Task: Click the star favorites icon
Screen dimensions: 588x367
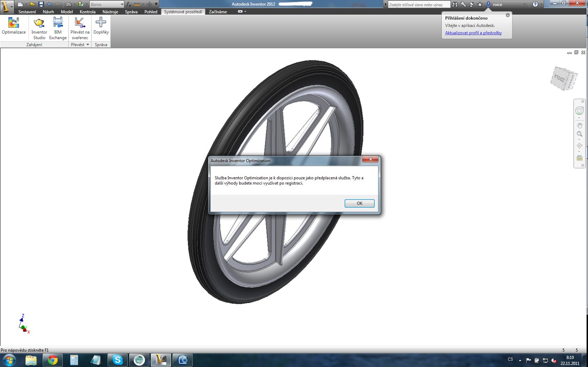Action: pyautogui.click(x=480, y=4)
